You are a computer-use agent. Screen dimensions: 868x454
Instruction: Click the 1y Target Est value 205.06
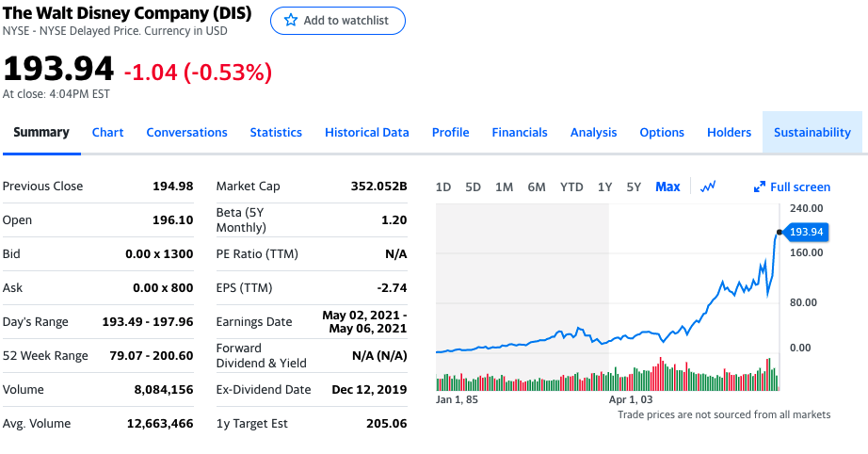[x=386, y=424]
